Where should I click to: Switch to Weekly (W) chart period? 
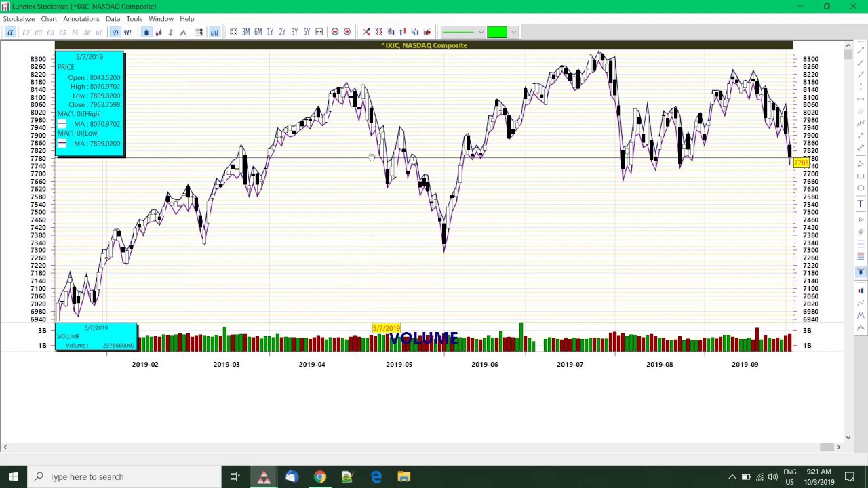pyautogui.click(x=127, y=32)
